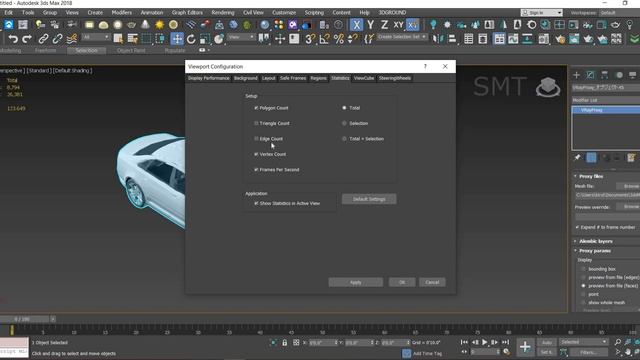Activate the Select and Move tool

tap(177, 39)
